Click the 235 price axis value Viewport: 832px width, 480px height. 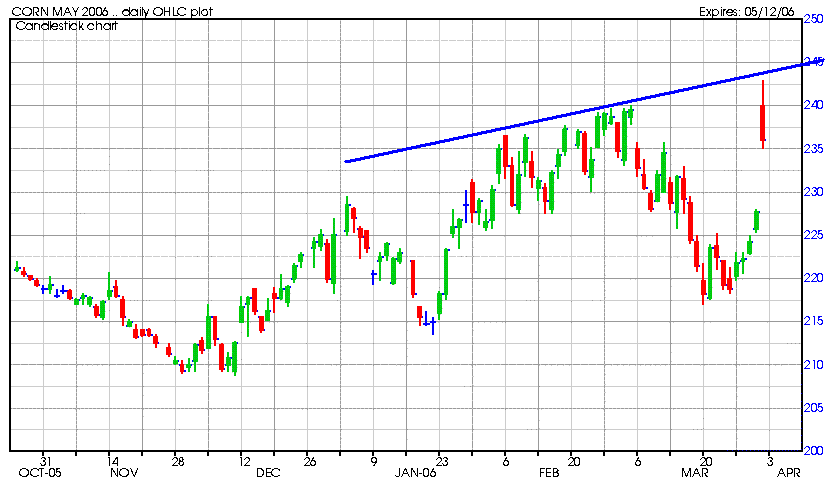point(814,149)
